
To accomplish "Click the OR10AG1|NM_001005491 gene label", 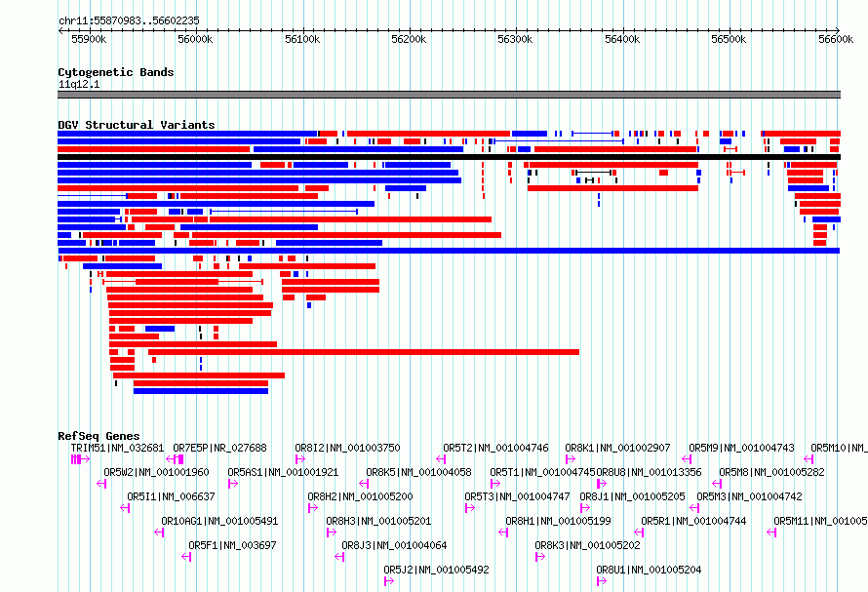I will (x=219, y=521).
